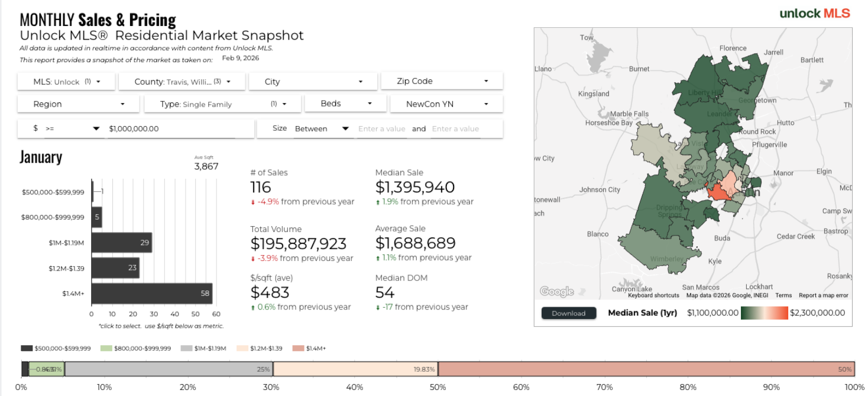Click the Ave Sqft value 3,867
868x396 pixels.
[206, 166]
